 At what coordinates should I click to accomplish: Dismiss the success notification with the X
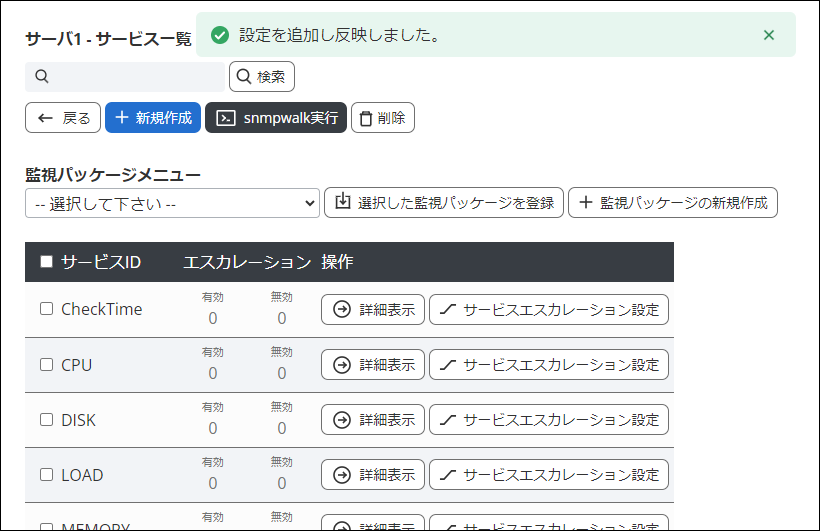coord(768,35)
